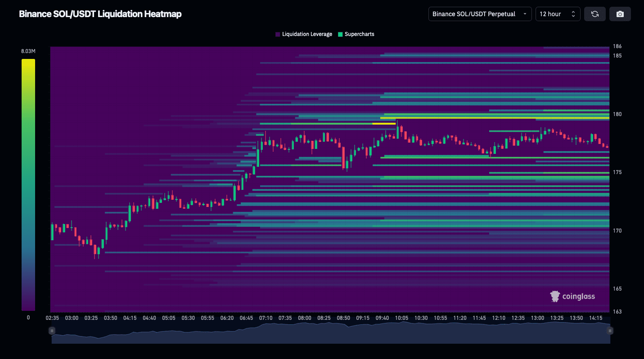Viewport: 644px width, 359px height.
Task: Refresh the heatmap using the refresh icon
Action: 595,14
